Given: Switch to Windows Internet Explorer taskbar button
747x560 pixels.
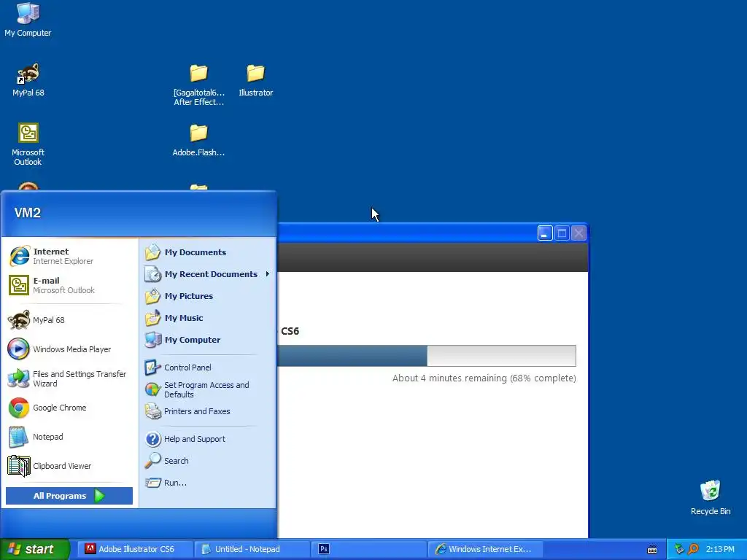Looking at the screenshot, I should click(485, 549).
